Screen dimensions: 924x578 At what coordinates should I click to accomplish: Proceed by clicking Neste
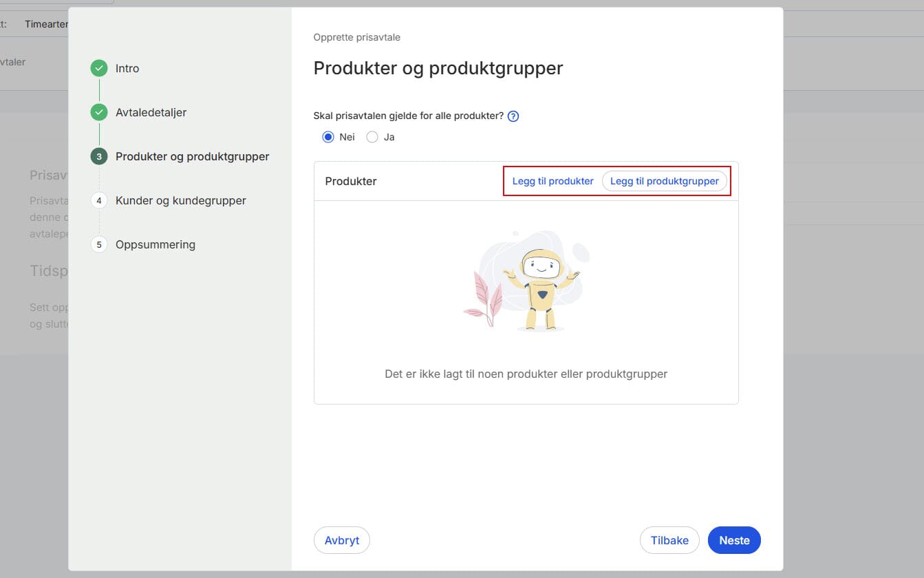(733, 540)
